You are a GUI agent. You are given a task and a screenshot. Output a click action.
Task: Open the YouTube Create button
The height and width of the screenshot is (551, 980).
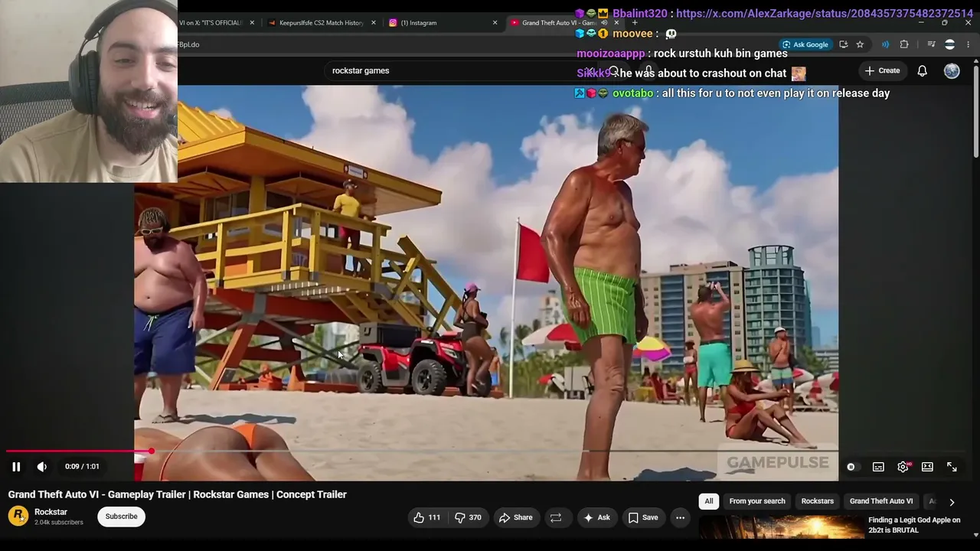point(882,70)
